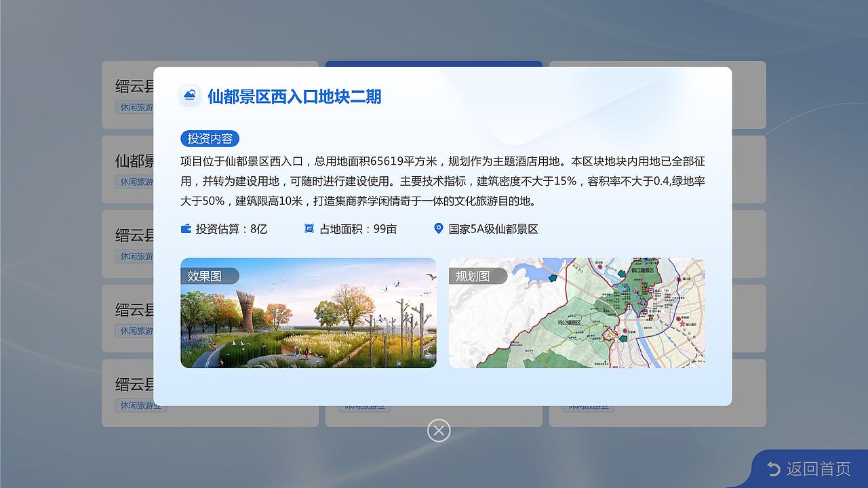Open the rendering thumbnail under 效果图
The image size is (868, 488).
(309, 313)
